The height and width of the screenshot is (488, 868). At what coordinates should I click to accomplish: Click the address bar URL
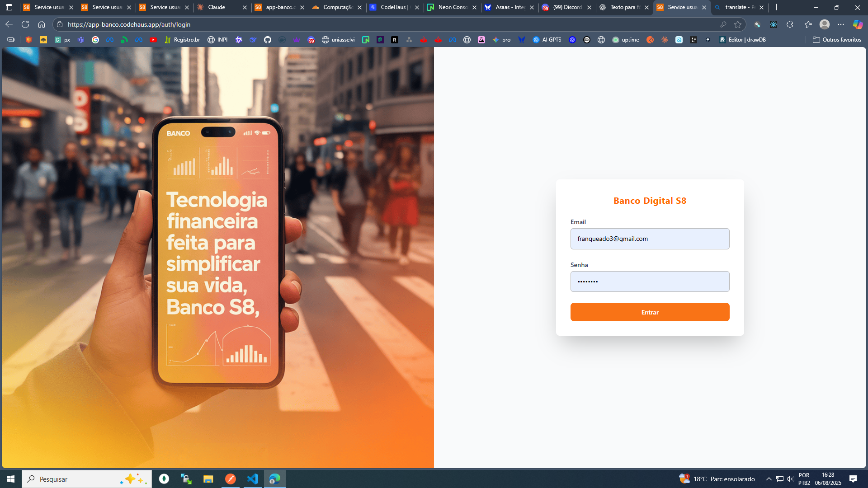tap(129, 24)
